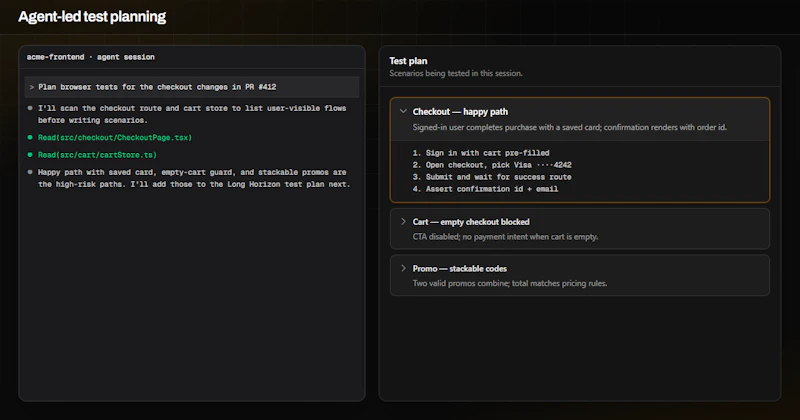Viewport: 800px width, 420px height.
Task: Click step 1 Sign in with cart pre-filled
Action: coord(481,153)
